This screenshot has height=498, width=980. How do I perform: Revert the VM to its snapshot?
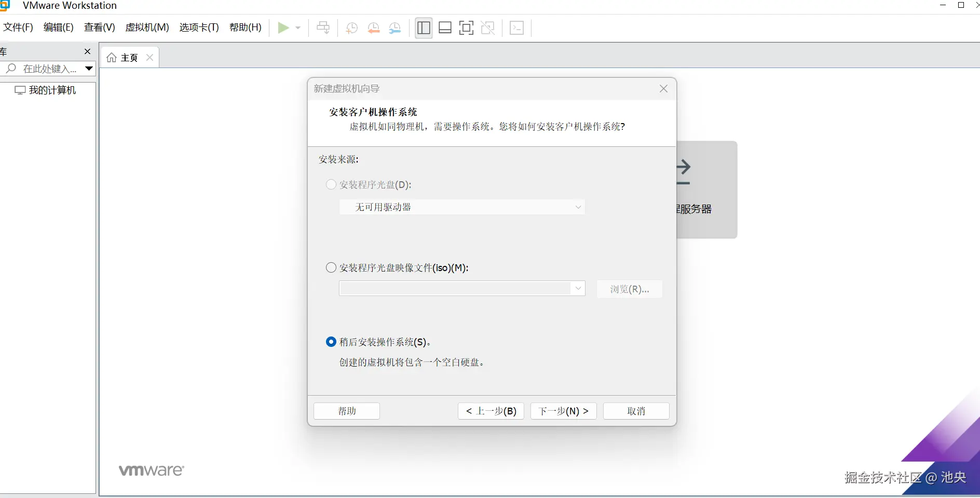click(x=374, y=28)
